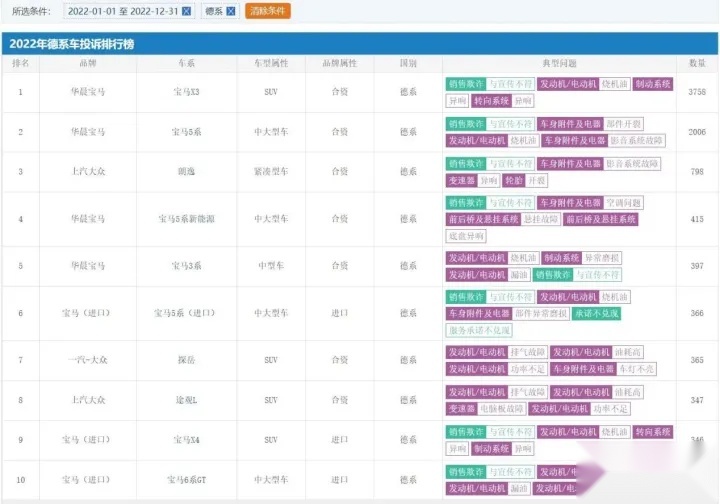
Task: Click complaint count 366
Action: pos(697,313)
